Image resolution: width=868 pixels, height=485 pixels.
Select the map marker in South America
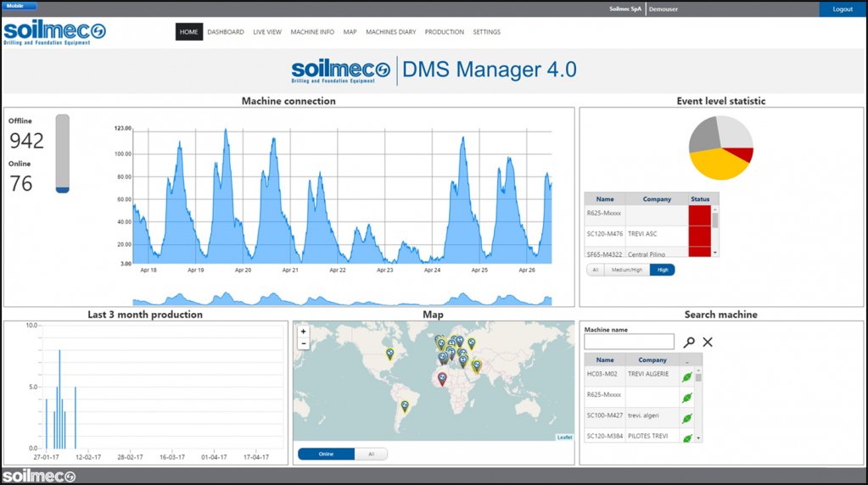click(405, 407)
